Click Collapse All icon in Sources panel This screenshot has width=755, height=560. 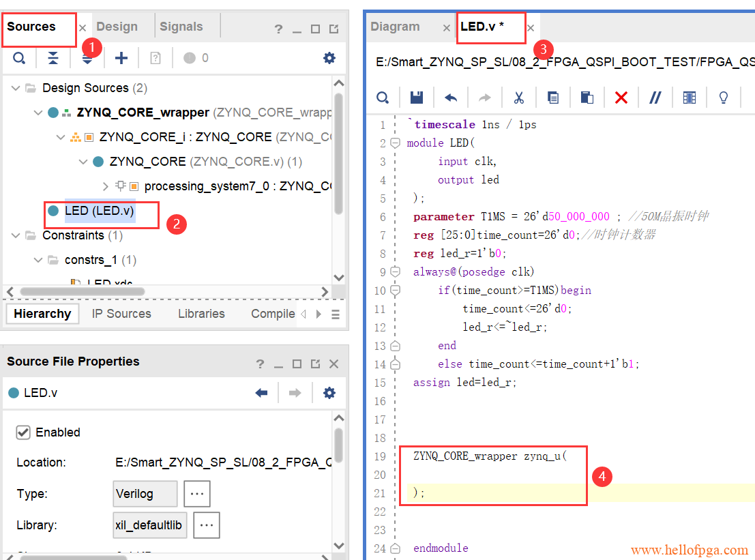[53, 58]
